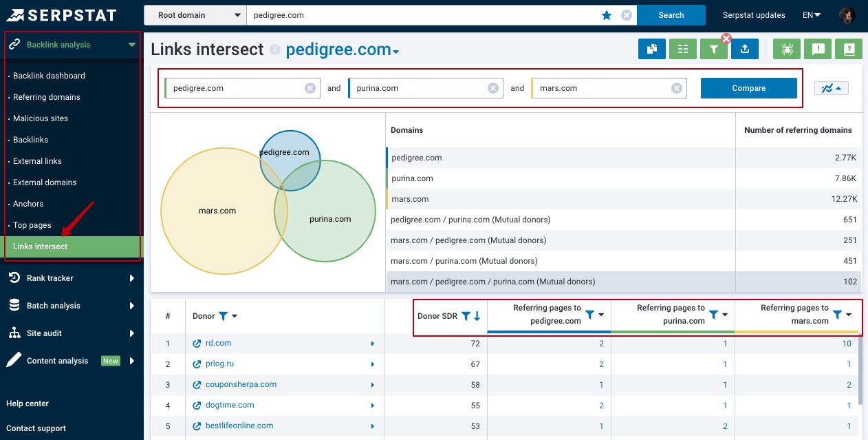Image resolution: width=868 pixels, height=440 pixels.
Task: Clear the pedigree.com compare field
Action: 310,88
